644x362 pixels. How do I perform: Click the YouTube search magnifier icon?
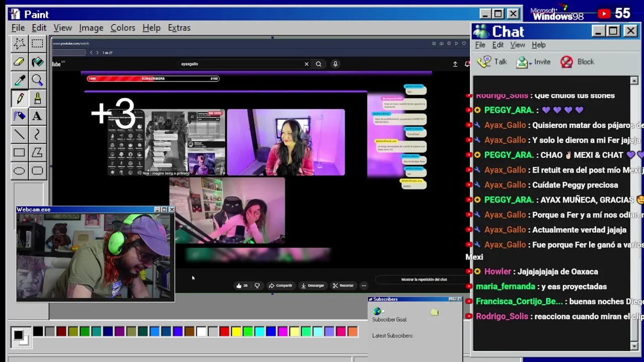click(318, 64)
